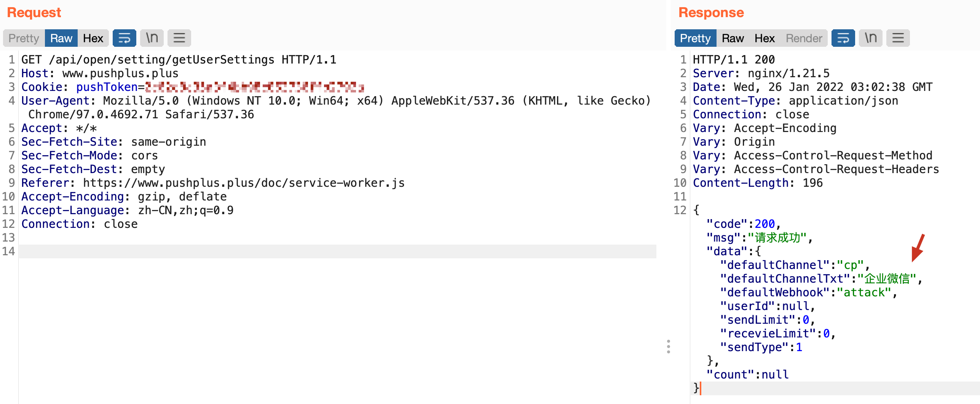The width and height of the screenshot is (980, 404).
Task: Select the Request Raw tab
Action: point(61,38)
